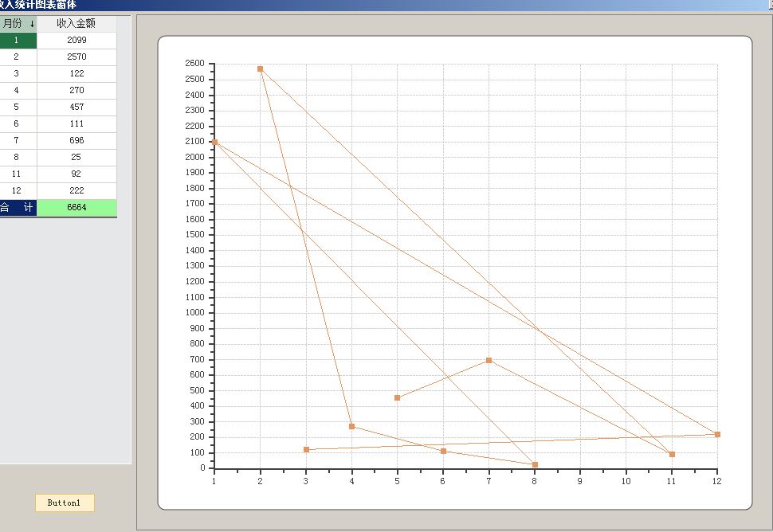Click chart data point for month 4
This screenshot has width=773, height=532.
[x=352, y=427]
